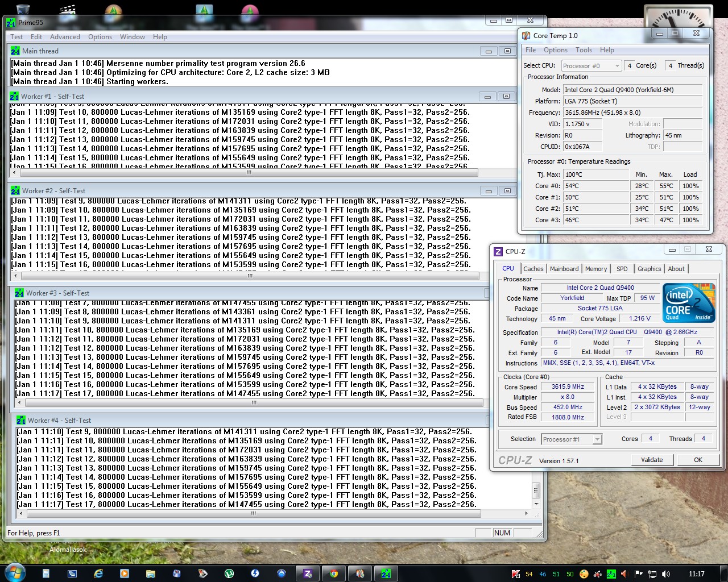This screenshot has width=728, height=582.
Task: Click the network icon in the system tray
Action: coord(652,574)
